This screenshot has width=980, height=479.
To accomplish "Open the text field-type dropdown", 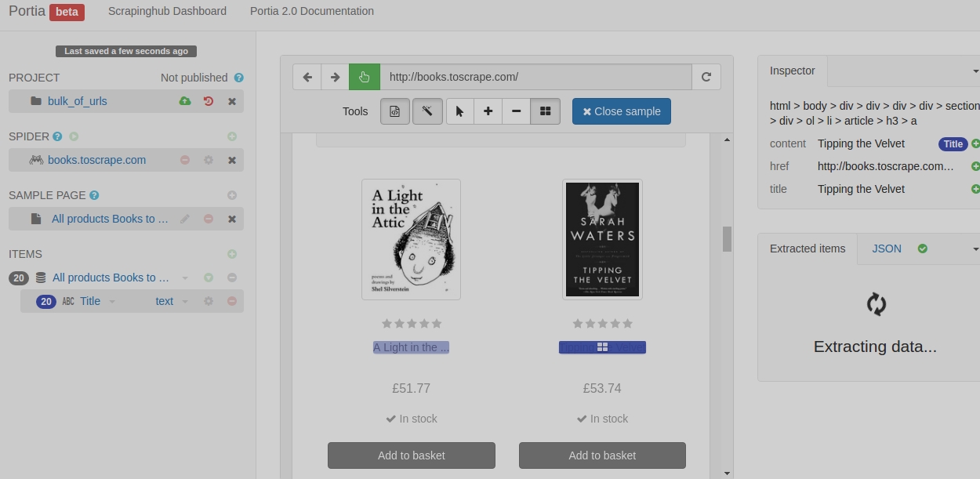I will pos(172,301).
